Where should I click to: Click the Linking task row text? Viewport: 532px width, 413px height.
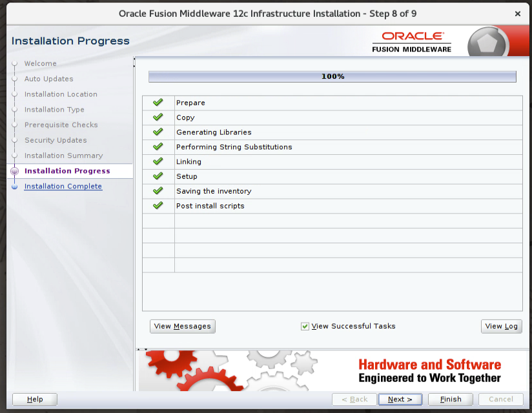click(189, 162)
